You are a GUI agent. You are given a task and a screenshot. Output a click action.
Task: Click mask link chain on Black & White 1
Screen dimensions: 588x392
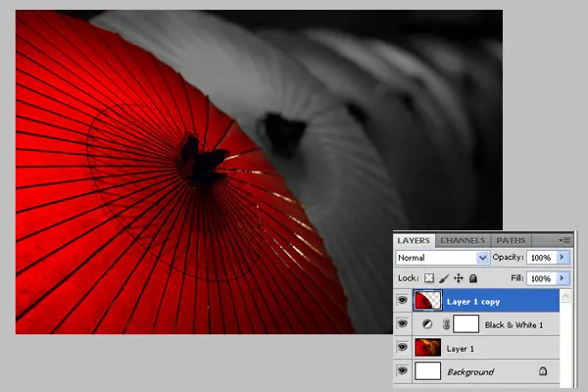pyautogui.click(x=446, y=324)
